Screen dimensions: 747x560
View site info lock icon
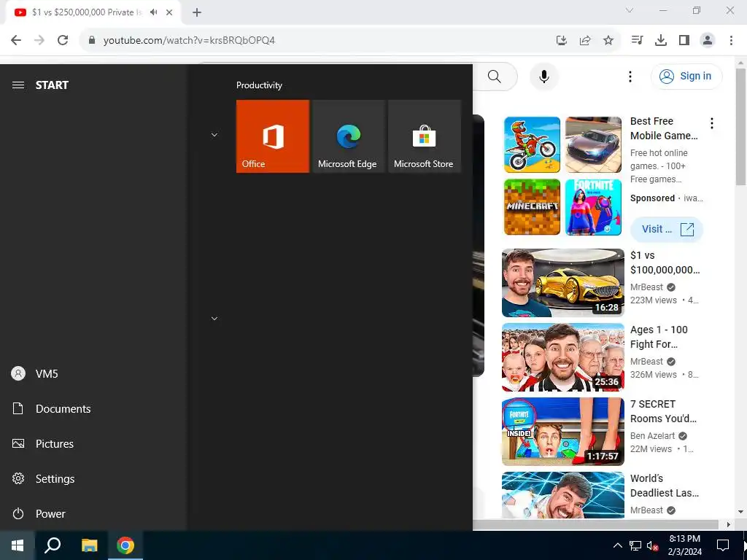92,40
